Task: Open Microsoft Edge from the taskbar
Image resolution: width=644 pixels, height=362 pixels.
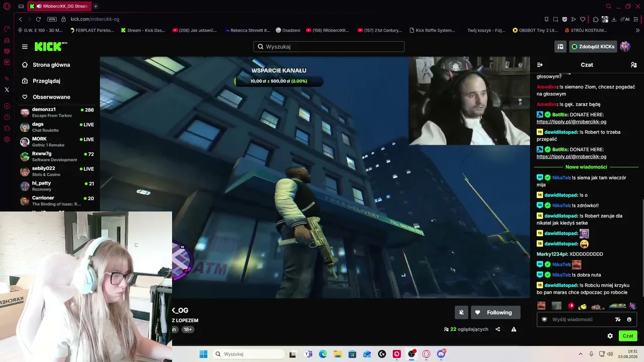Action: (x=323, y=354)
